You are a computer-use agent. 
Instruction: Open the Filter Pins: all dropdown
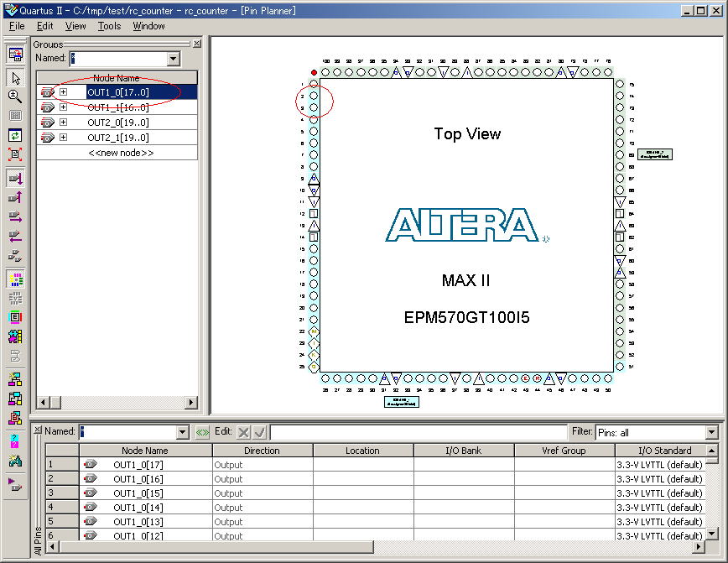[712, 432]
